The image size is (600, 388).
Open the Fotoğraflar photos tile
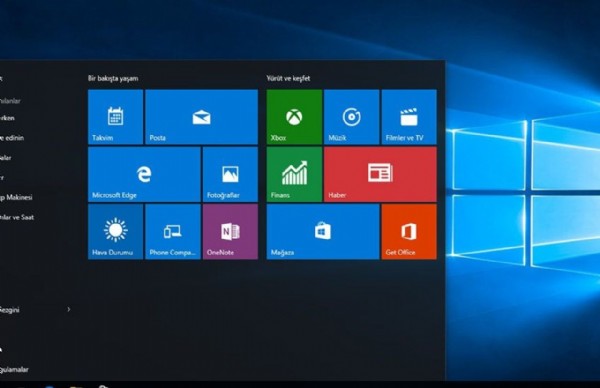[230, 174]
